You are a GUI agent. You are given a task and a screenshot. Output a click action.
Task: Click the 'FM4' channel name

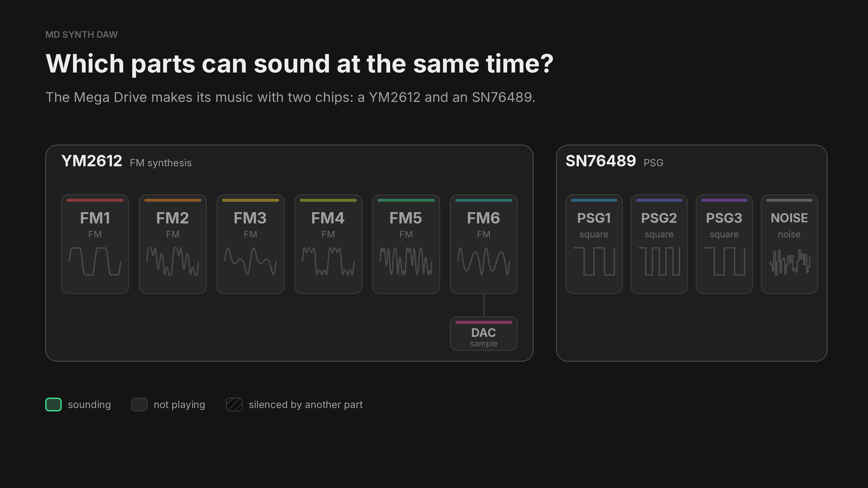328,218
